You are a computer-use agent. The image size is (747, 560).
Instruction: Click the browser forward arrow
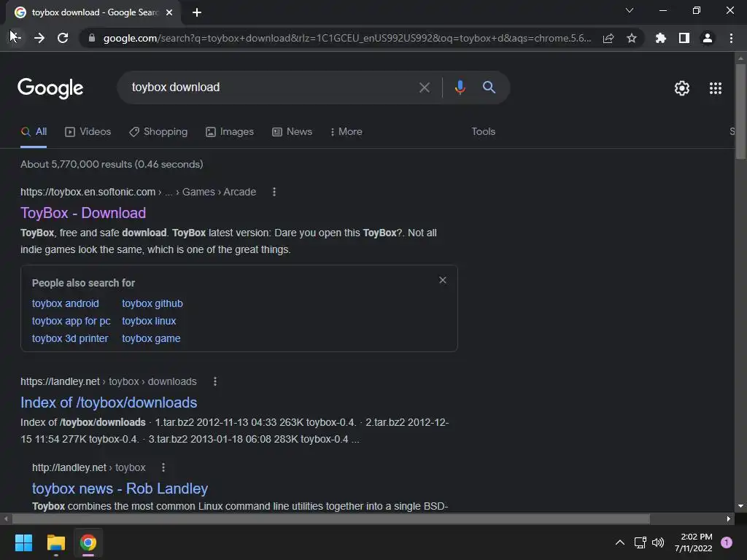tap(39, 38)
